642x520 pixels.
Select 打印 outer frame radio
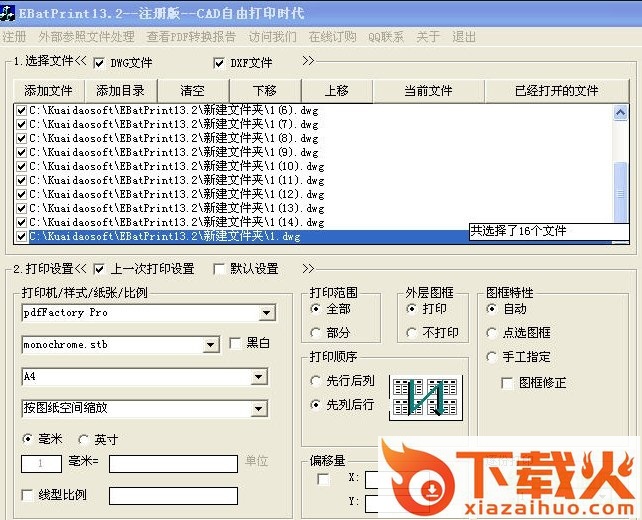pos(411,308)
